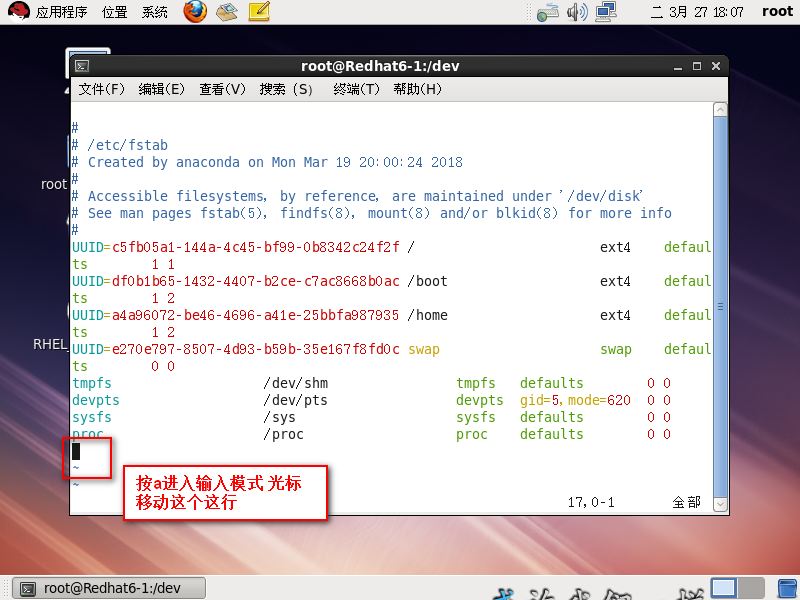800x600 pixels.
Task: Click the date and time clock
Action: coord(697,12)
